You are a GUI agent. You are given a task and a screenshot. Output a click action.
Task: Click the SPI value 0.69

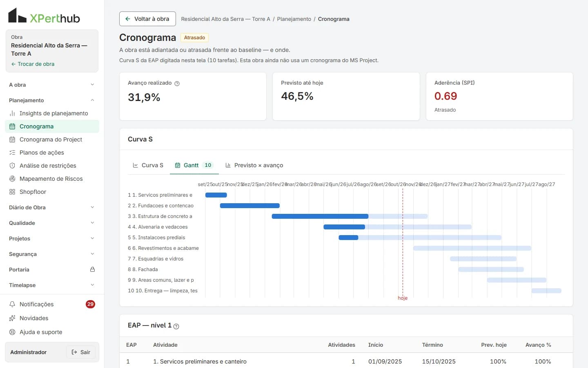pos(446,96)
